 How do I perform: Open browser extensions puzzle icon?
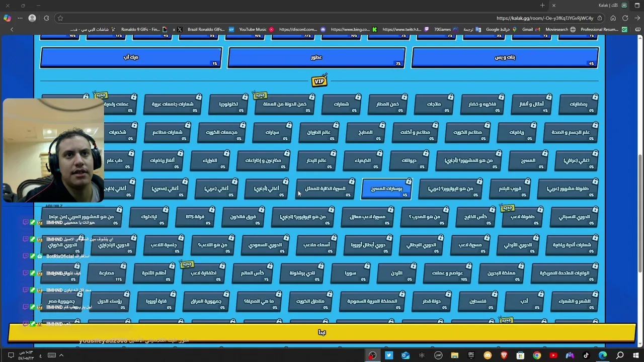click(46, 18)
